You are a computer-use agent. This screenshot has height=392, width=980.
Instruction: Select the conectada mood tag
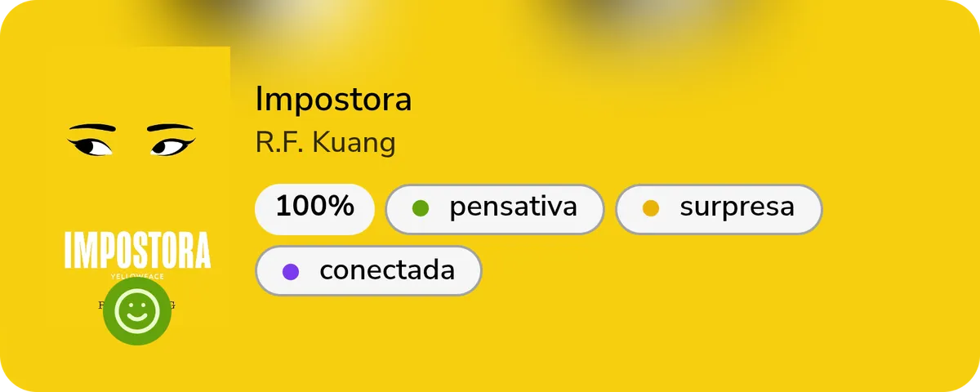pyautogui.click(x=368, y=270)
